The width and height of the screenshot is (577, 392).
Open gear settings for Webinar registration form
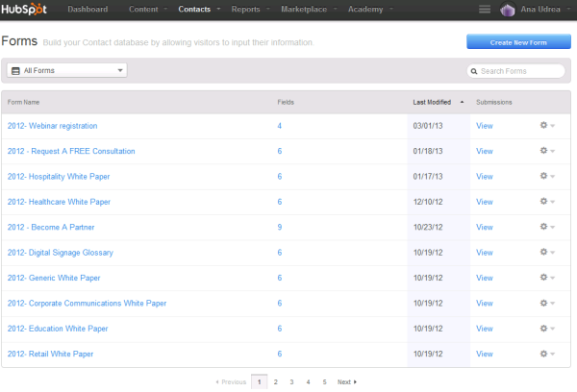coord(546,126)
